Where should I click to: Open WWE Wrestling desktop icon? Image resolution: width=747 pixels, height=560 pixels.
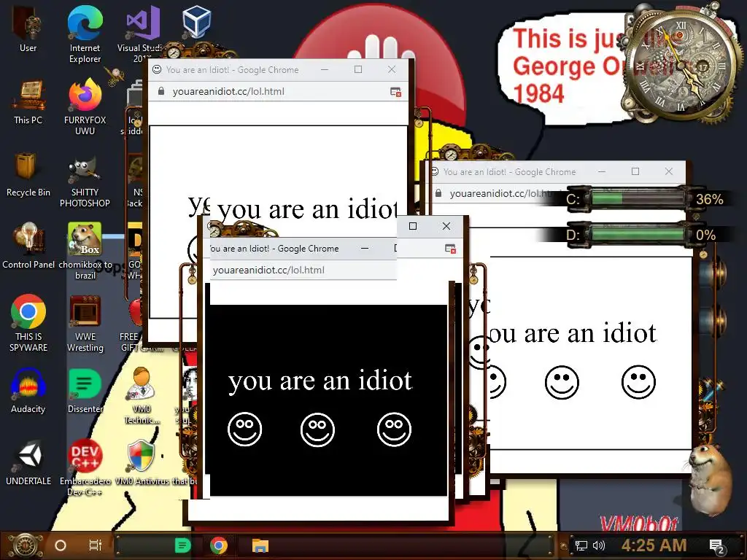(x=85, y=324)
